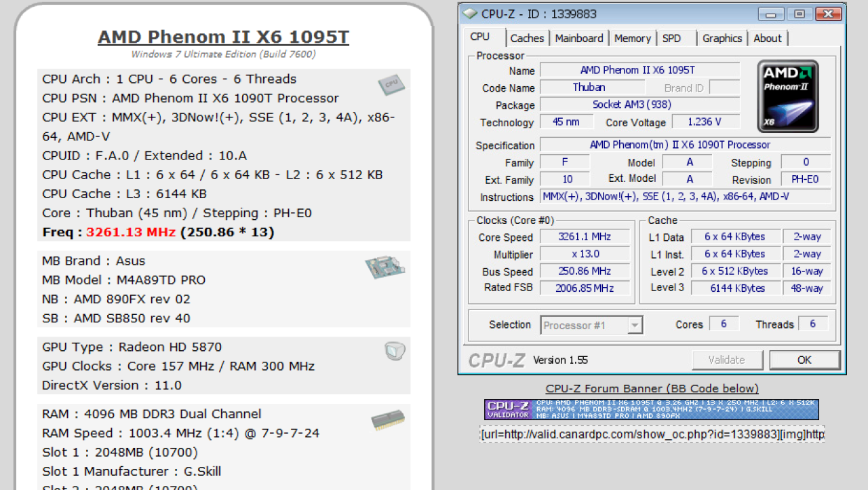Click the Level 2 value 6 x 512 KBytes
This screenshot has width=868, height=490.
735,271
